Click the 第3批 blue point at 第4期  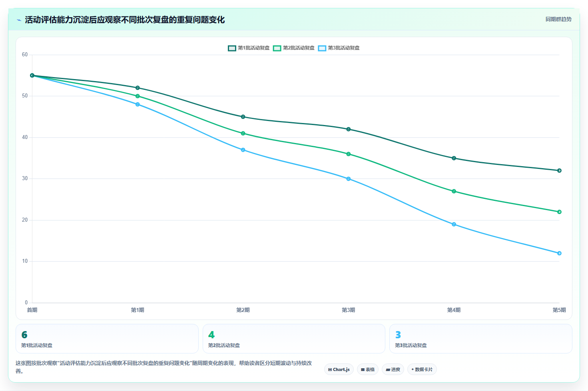(454, 224)
